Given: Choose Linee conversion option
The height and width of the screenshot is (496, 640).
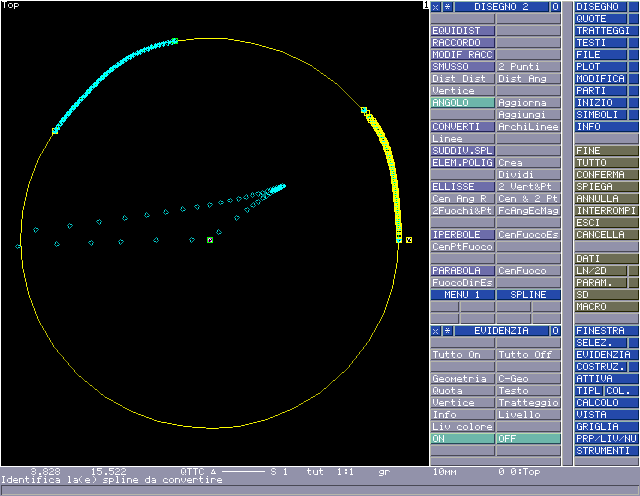Looking at the screenshot, I should click(x=463, y=139).
